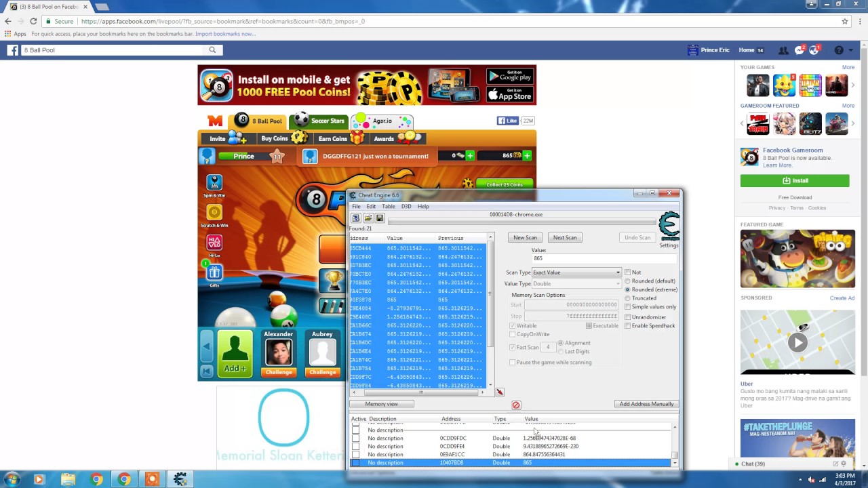Select Rounded (extreme) radio option
The image size is (868, 488).
tap(627, 290)
